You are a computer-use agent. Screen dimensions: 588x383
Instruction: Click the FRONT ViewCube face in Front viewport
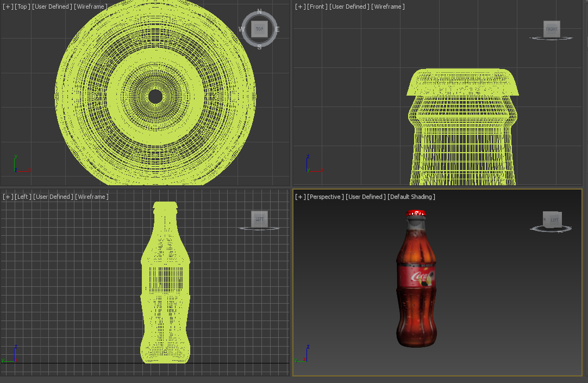(x=552, y=29)
